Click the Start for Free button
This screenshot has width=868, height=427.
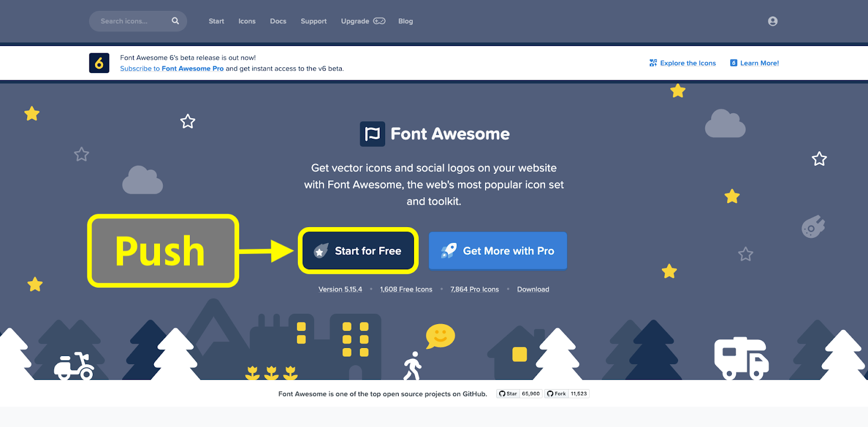[x=358, y=251]
